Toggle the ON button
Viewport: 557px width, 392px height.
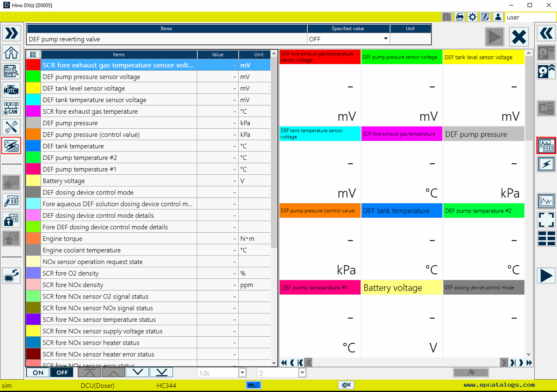[38, 372]
